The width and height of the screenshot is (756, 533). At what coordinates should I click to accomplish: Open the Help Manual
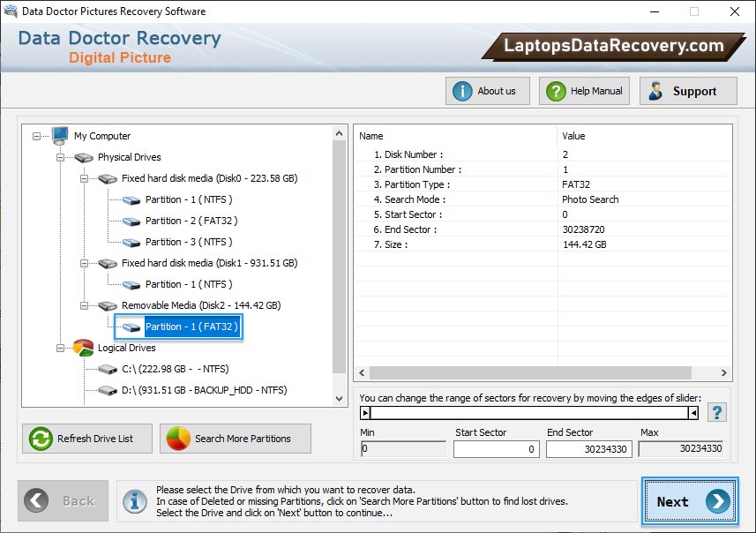coord(584,91)
